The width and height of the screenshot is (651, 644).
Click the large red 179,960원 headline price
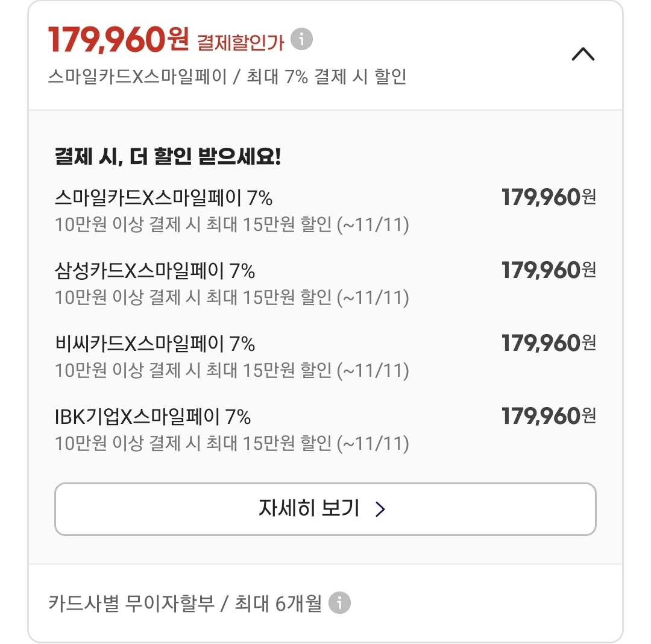pos(118,40)
